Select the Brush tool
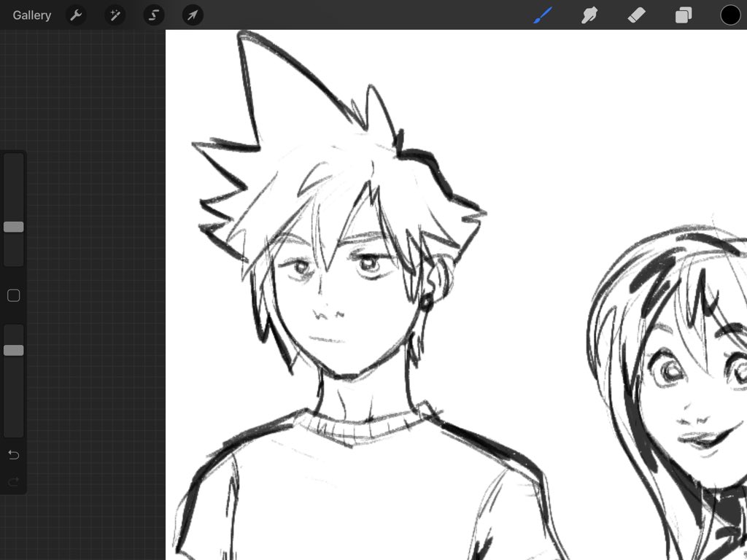The image size is (747, 560). point(543,15)
